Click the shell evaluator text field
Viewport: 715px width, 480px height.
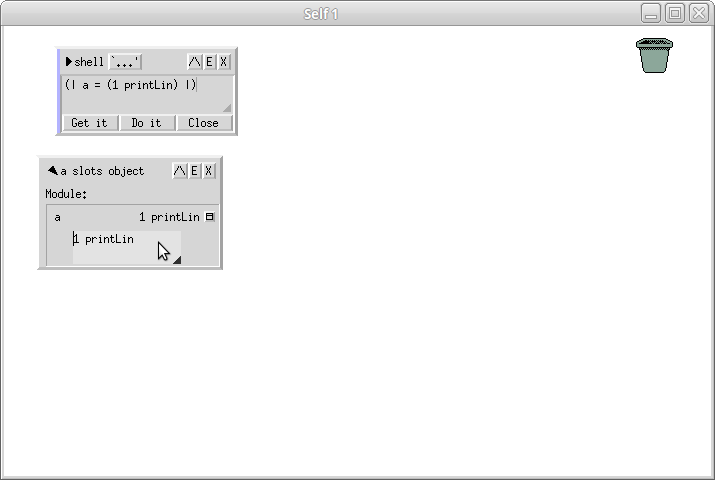tap(147, 94)
